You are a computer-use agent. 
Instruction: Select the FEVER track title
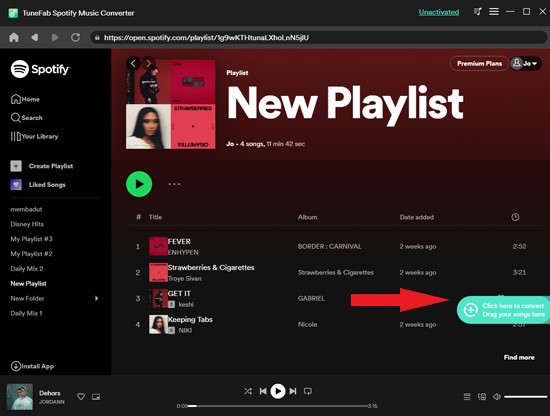179,242
